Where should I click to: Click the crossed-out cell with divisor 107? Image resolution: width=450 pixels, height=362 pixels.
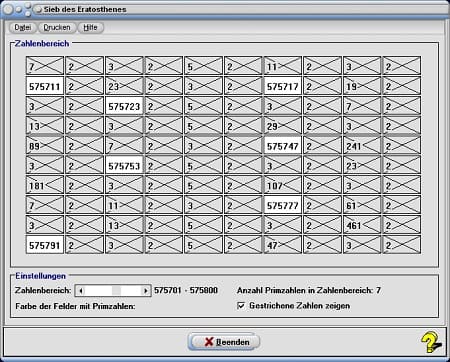283,185
